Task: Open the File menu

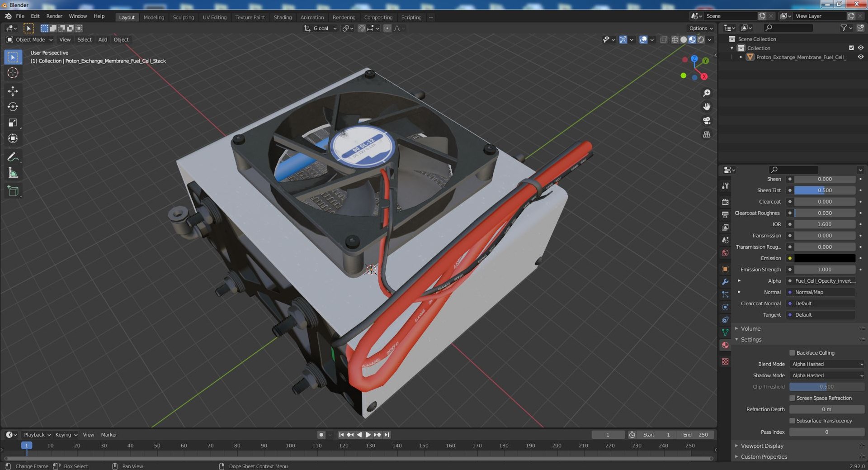Action: pyautogui.click(x=20, y=16)
